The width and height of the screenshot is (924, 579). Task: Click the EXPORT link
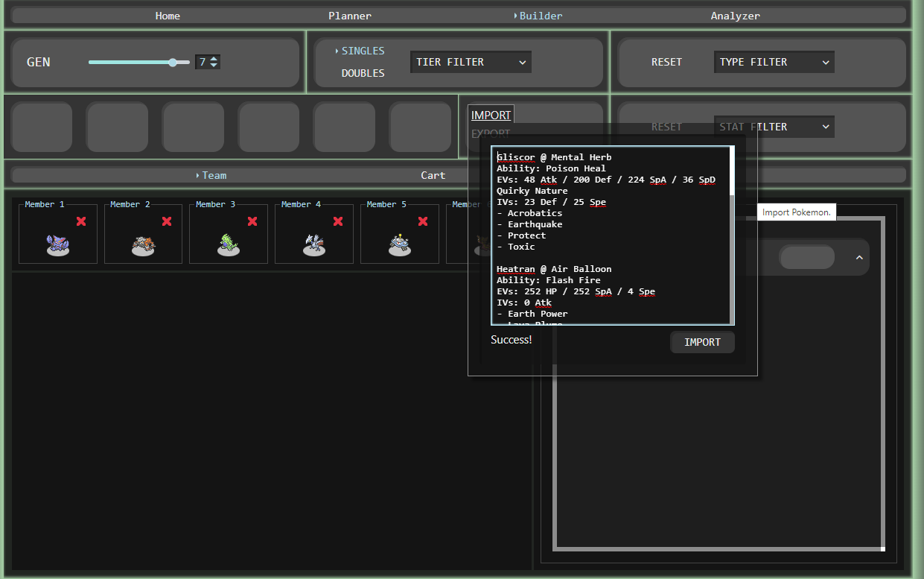point(491,133)
